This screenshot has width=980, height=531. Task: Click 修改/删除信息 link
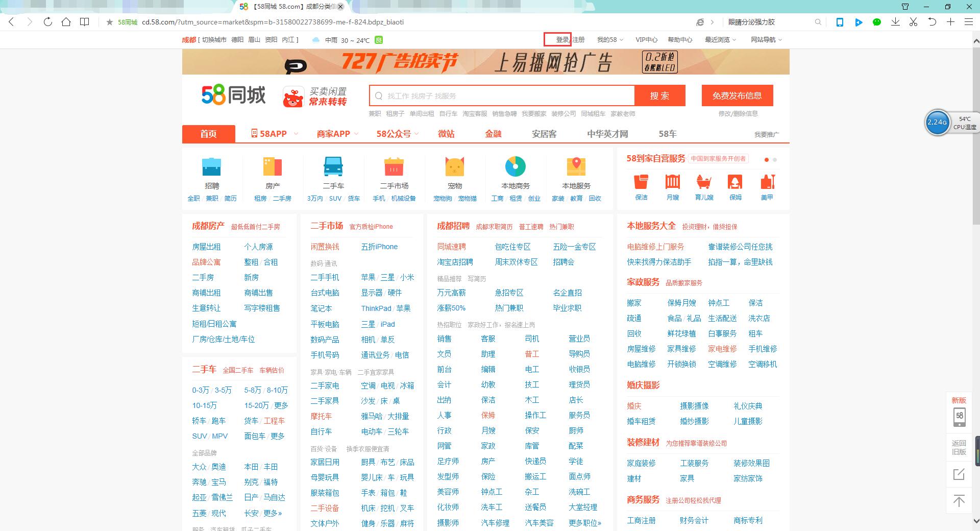tap(738, 113)
